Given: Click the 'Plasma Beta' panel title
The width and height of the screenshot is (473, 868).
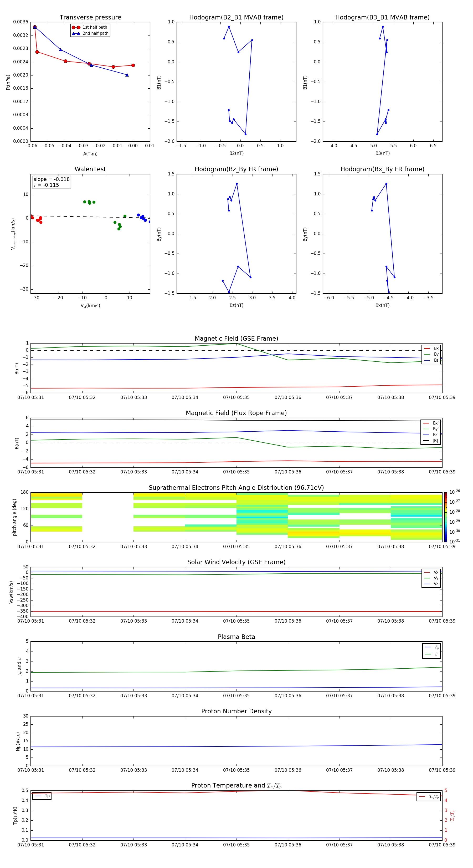Looking at the screenshot, I should click(x=236, y=637).
